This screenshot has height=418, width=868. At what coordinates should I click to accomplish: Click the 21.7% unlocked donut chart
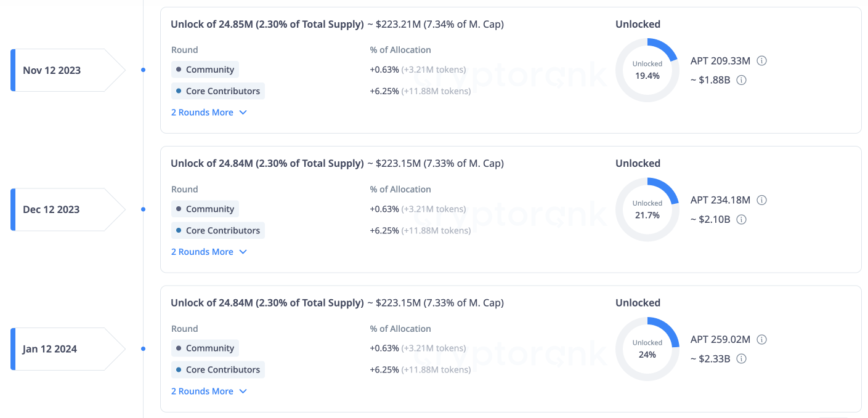tap(647, 209)
